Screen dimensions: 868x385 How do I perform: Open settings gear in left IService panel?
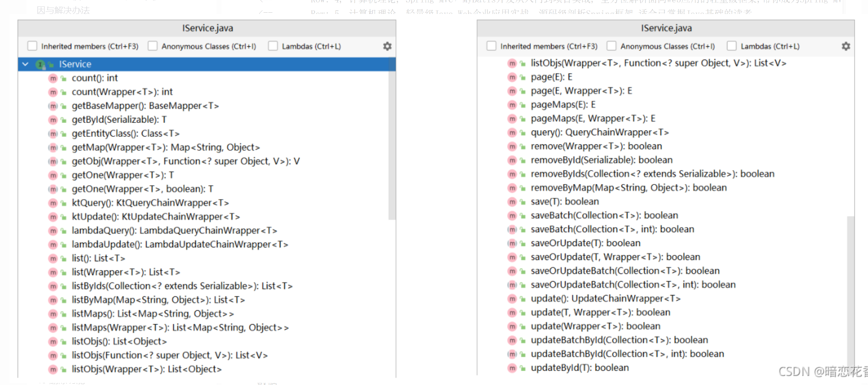tap(387, 46)
